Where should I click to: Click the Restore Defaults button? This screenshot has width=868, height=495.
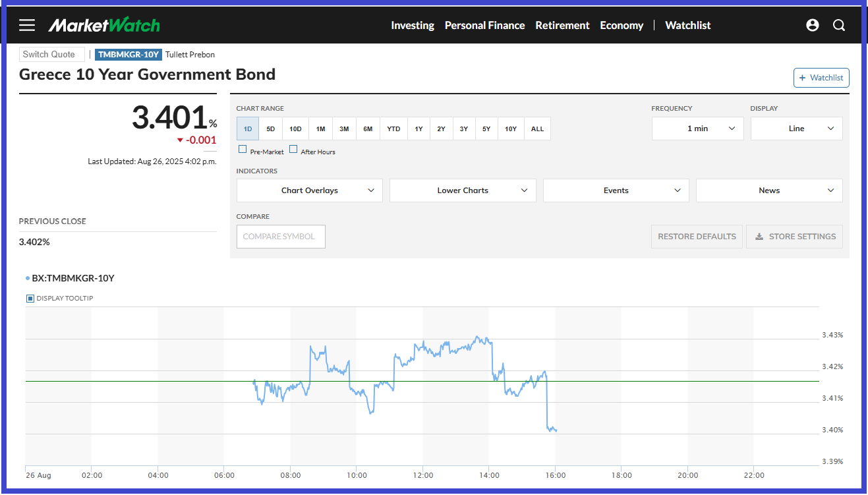point(697,237)
